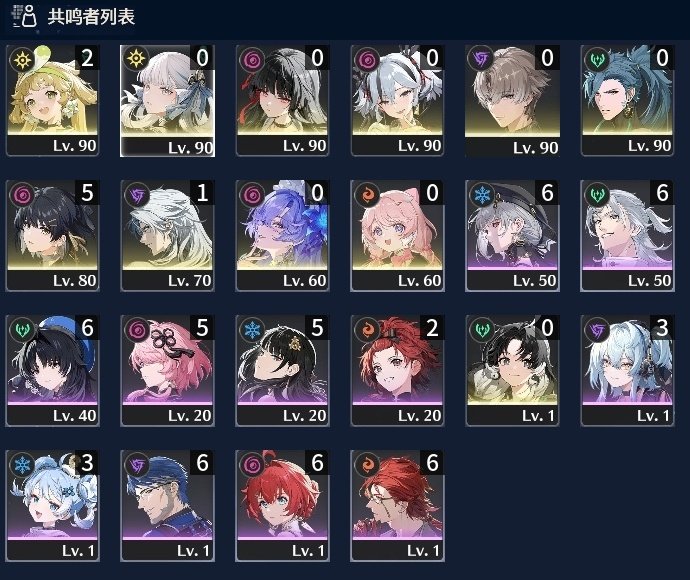Click the Havoc icon on the pink-haired Lv. 20 card

pyautogui.click(x=137, y=329)
